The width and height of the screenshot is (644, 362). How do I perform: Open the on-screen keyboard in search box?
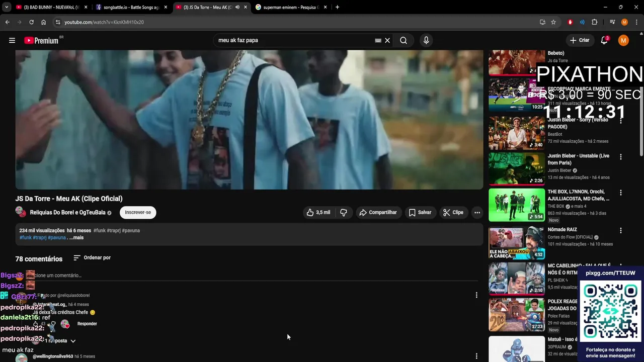point(378,40)
